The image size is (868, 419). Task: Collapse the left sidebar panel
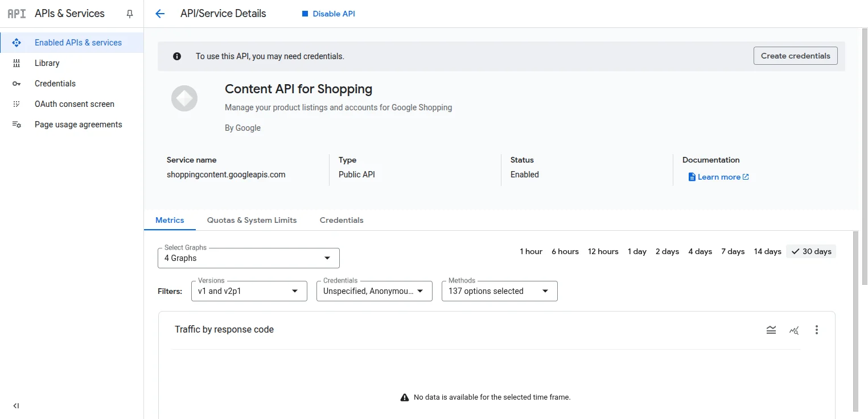tap(16, 405)
